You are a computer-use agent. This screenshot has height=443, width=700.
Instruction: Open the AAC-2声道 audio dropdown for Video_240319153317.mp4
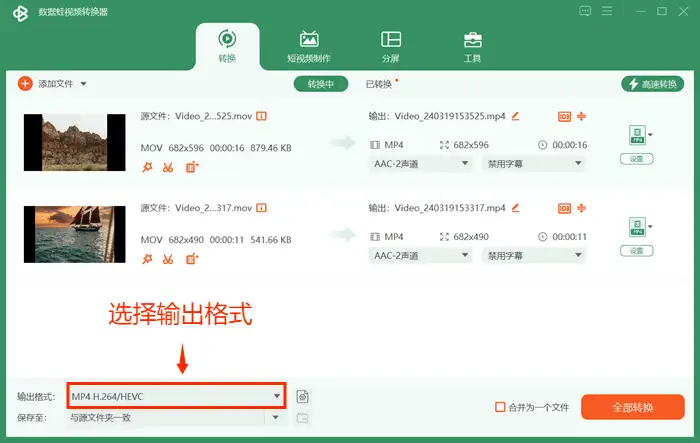pos(420,255)
